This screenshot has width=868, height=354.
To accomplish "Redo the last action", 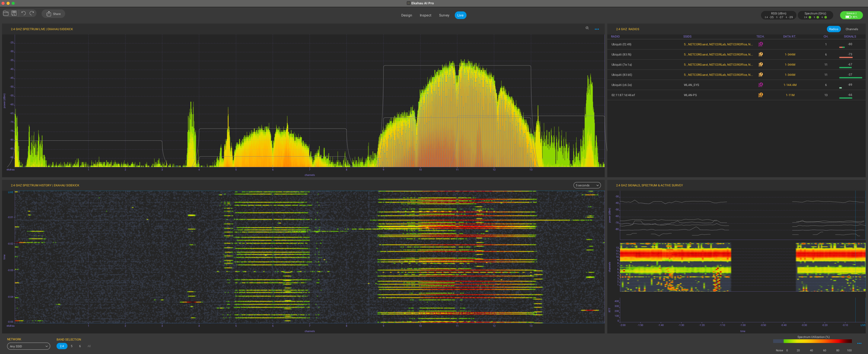I will 32,13.
